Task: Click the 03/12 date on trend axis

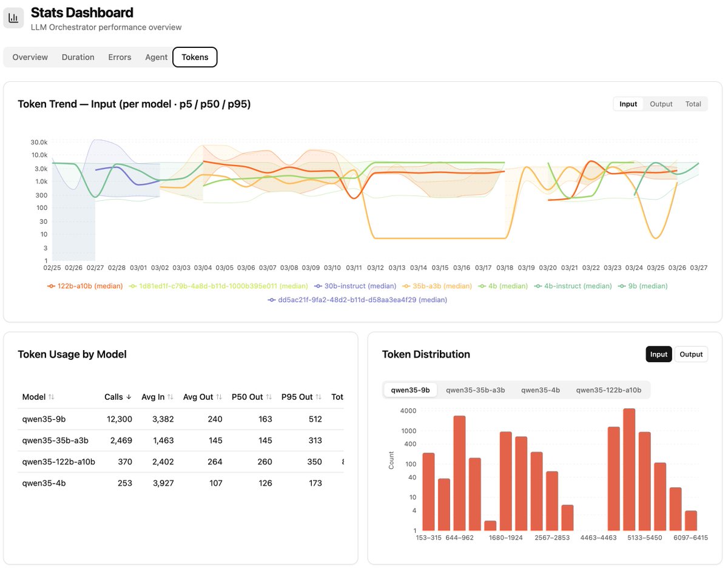Action: coord(376,268)
